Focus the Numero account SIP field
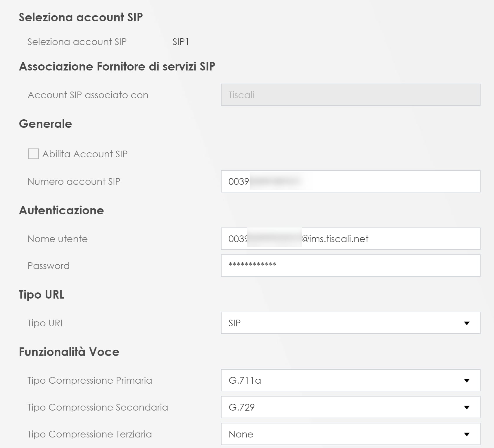 pyautogui.click(x=350, y=181)
